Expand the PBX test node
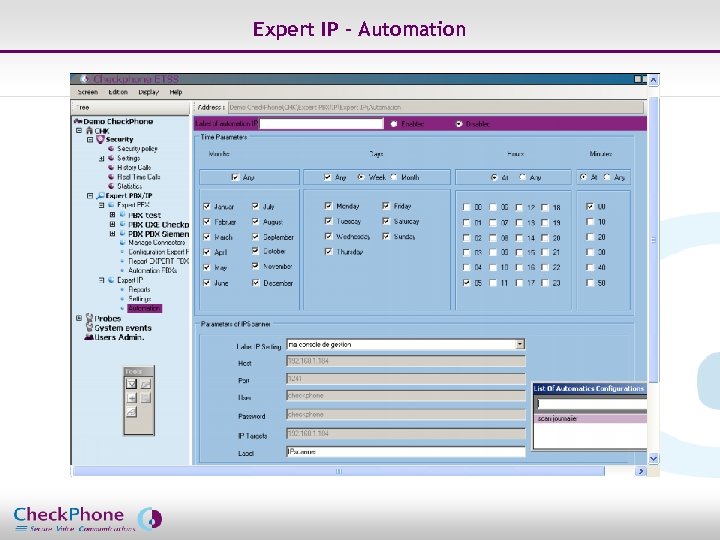Viewport: 720px width, 540px height. coord(112,214)
